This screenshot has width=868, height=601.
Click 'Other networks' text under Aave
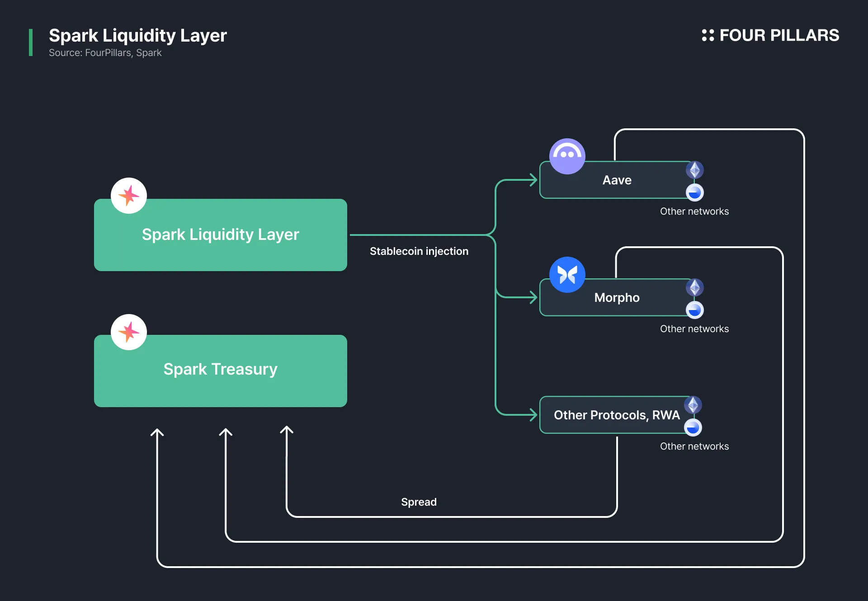point(694,211)
